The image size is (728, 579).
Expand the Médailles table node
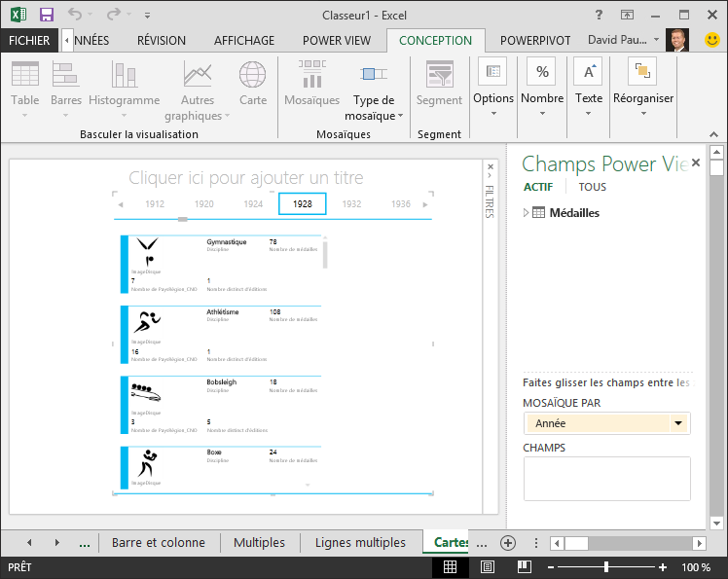pyautogui.click(x=526, y=213)
